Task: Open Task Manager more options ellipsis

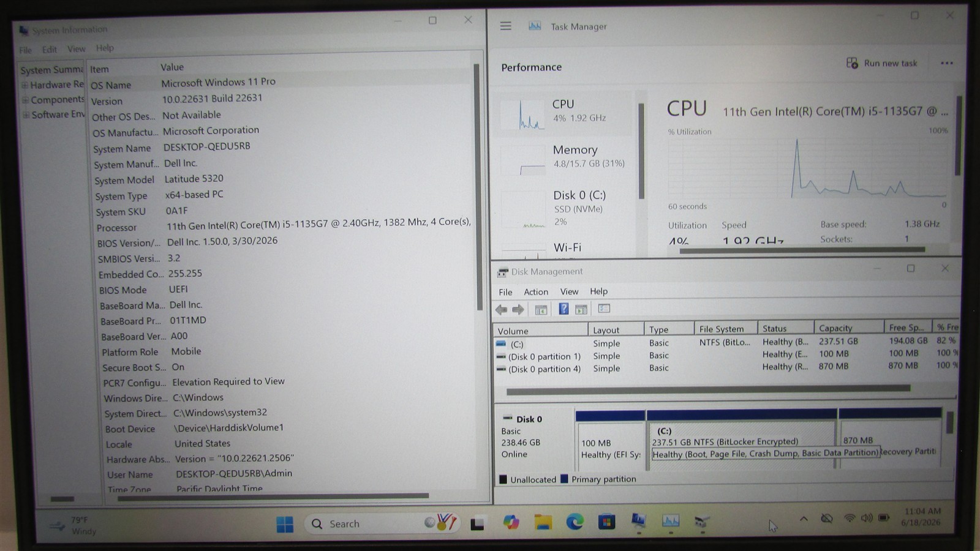Action: [x=946, y=63]
